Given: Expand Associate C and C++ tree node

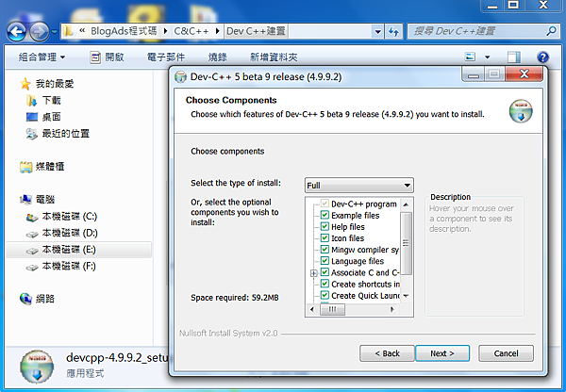Looking at the screenshot, I should (x=314, y=273).
